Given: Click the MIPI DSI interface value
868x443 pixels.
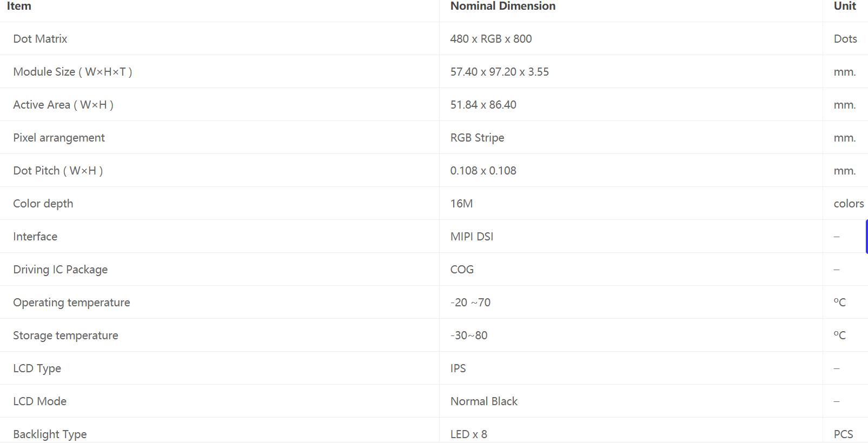Looking at the screenshot, I should point(472,237).
